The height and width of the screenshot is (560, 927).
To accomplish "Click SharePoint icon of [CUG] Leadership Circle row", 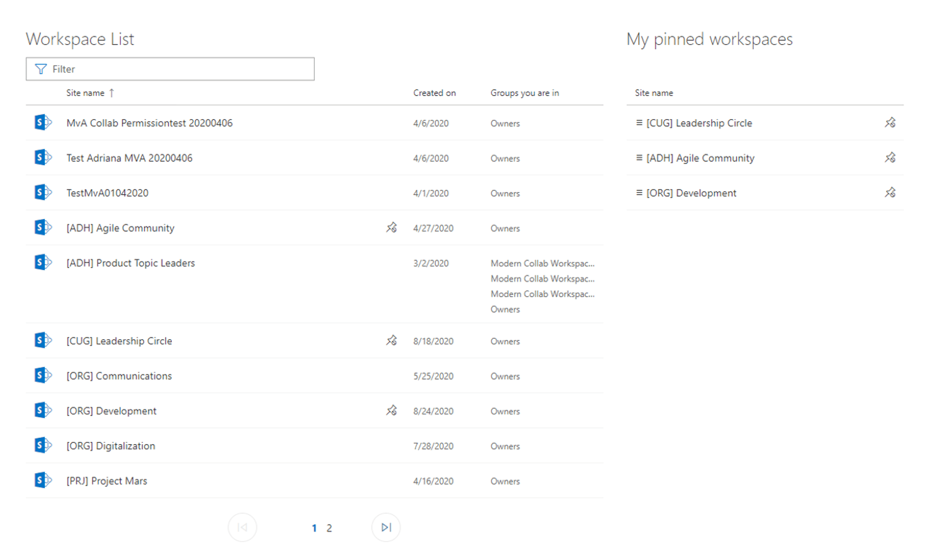I will [x=43, y=340].
